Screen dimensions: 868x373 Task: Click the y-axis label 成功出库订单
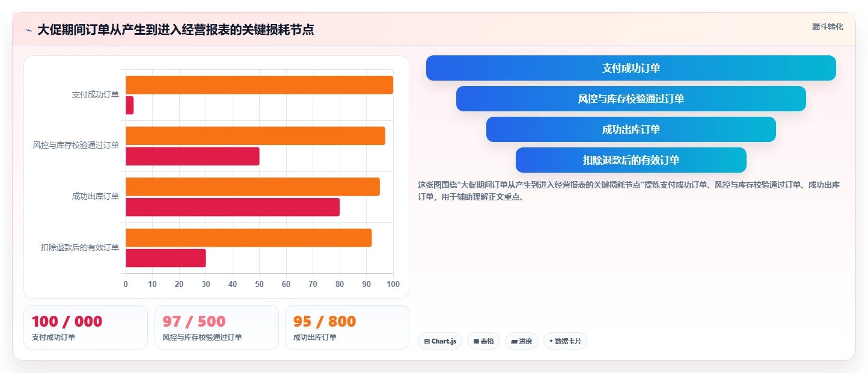coord(95,196)
